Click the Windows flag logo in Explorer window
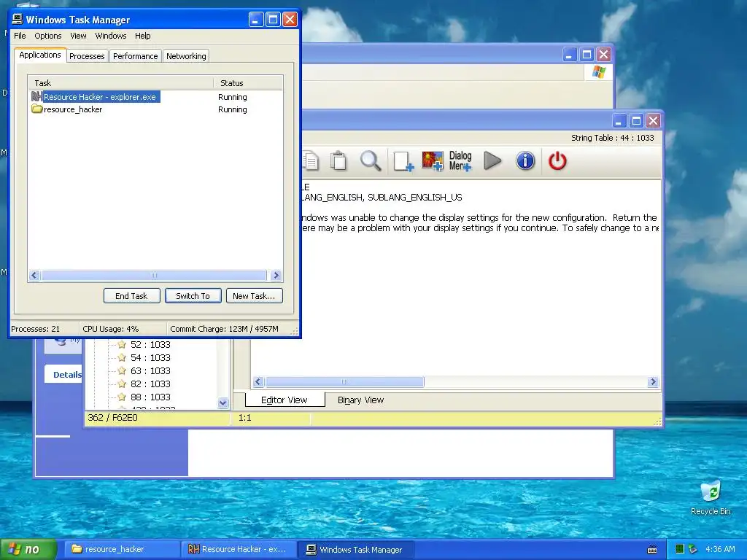 click(x=599, y=72)
